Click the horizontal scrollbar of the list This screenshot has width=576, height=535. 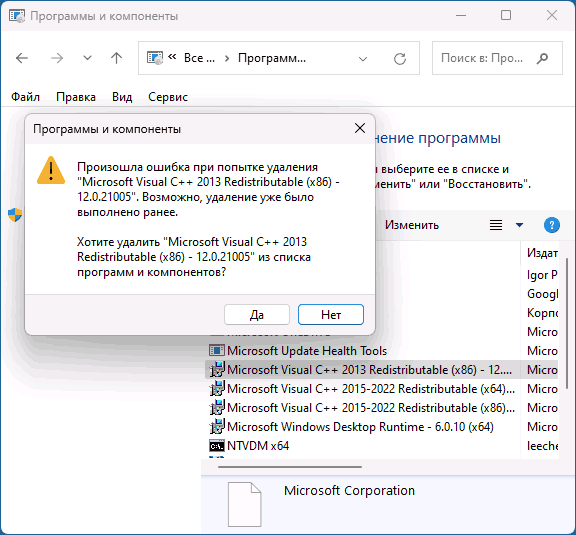(x=290, y=467)
